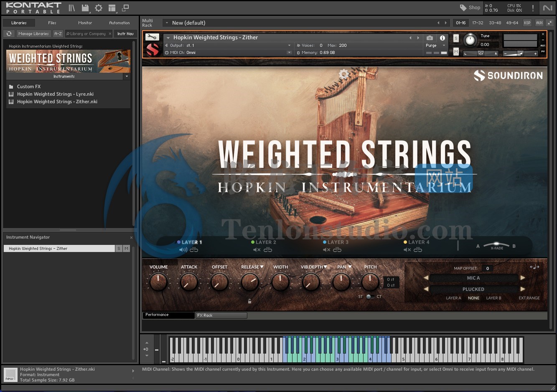Click the Shop tag icon
This screenshot has height=392, width=557.
463,8
